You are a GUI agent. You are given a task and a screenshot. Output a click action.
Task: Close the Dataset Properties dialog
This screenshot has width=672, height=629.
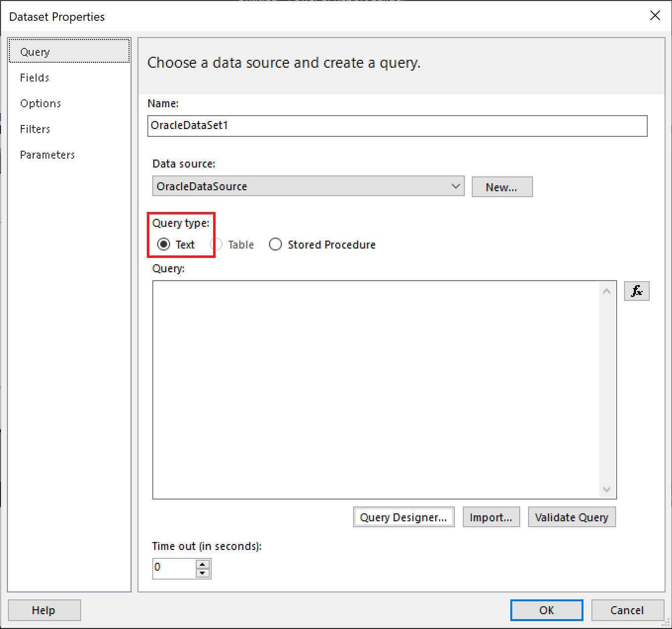[x=655, y=16]
